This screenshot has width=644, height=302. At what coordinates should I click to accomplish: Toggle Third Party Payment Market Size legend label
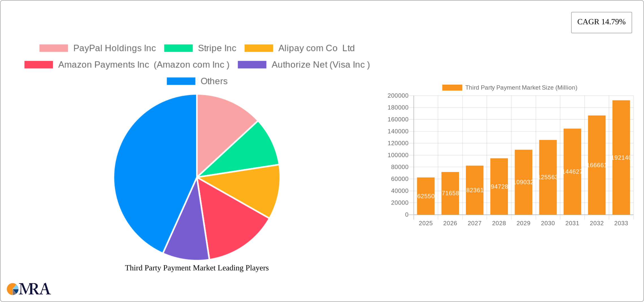coord(521,87)
